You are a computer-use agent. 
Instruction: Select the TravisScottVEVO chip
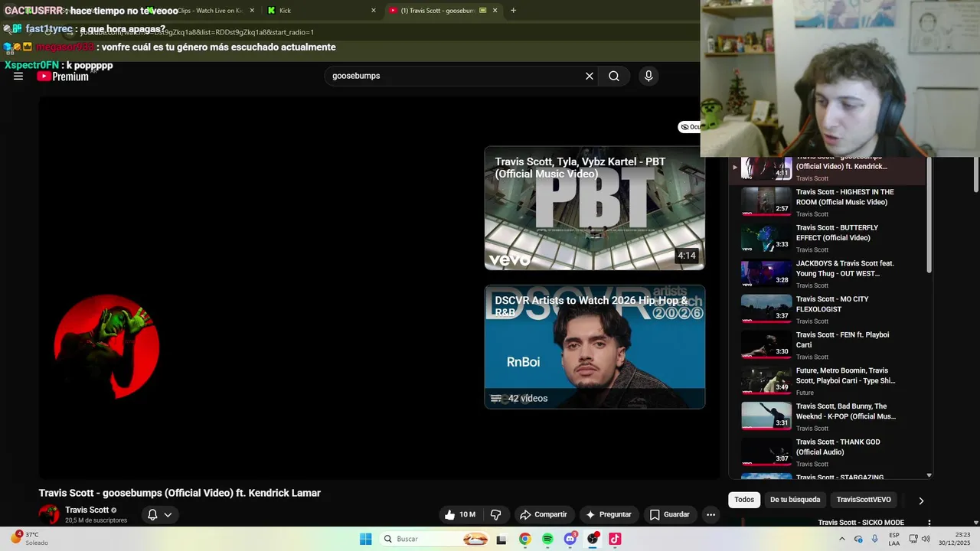[864, 500]
